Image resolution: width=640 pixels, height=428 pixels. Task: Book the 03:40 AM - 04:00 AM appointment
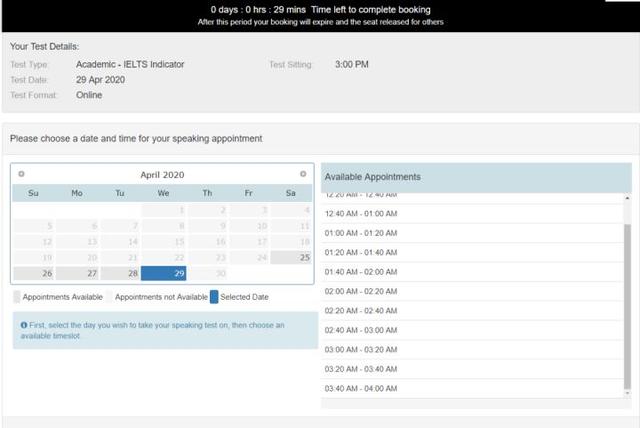coord(472,388)
